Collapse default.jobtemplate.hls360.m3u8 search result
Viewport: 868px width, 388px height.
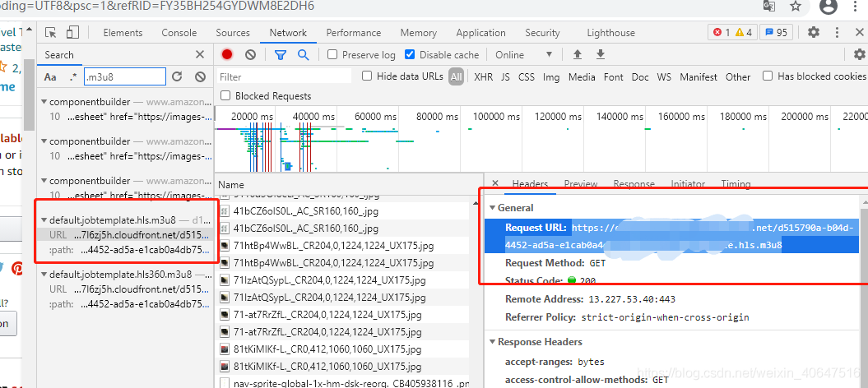tap(44, 274)
